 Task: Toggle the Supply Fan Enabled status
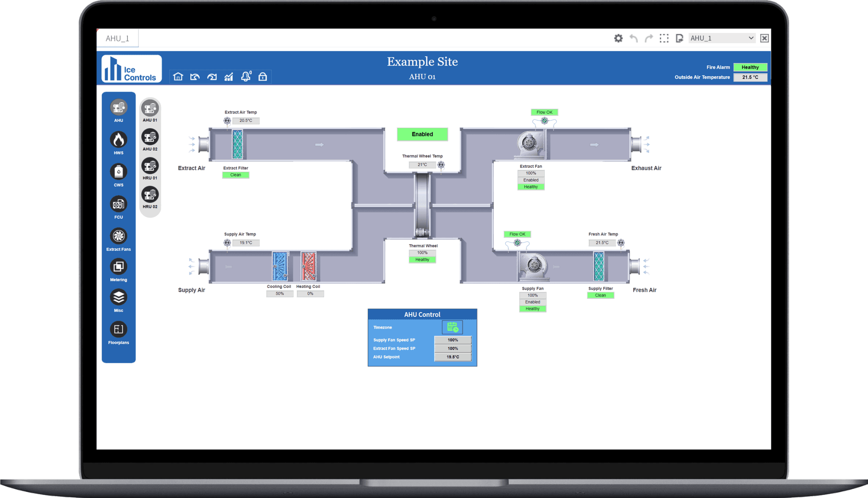(532, 301)
